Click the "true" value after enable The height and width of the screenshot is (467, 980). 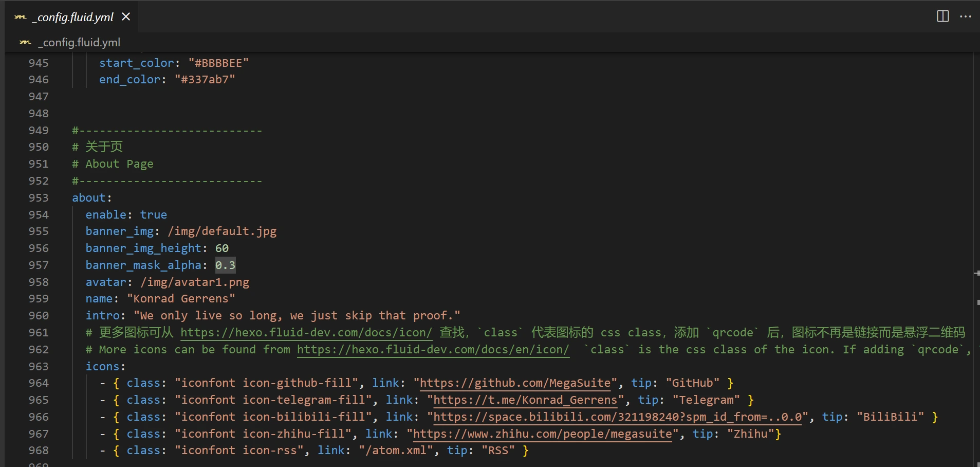point(153,215)
